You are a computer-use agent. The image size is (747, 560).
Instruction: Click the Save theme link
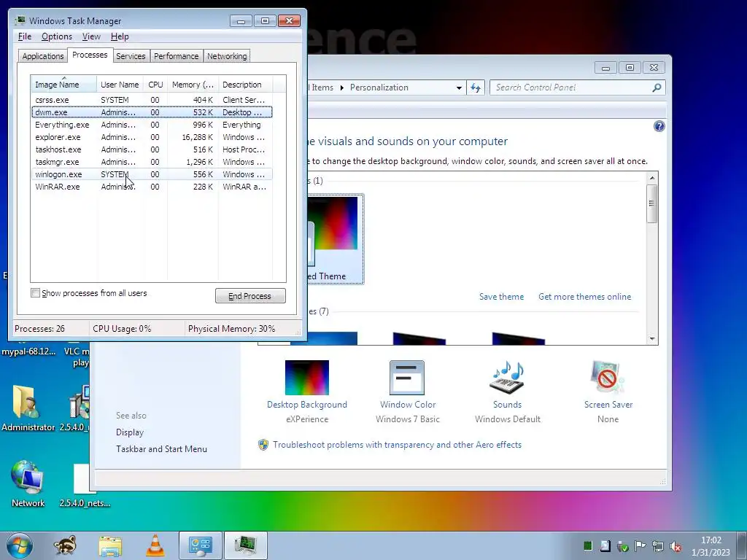pos(501,297)
